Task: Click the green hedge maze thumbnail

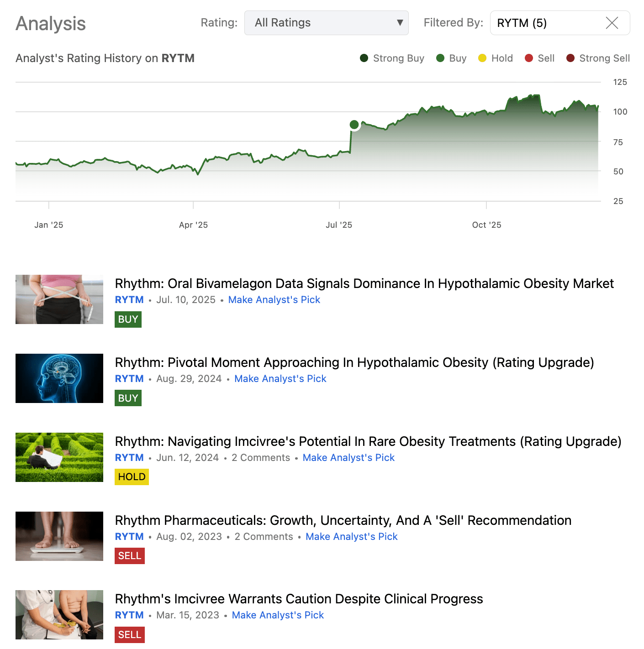Action: (x=59, y=457)
